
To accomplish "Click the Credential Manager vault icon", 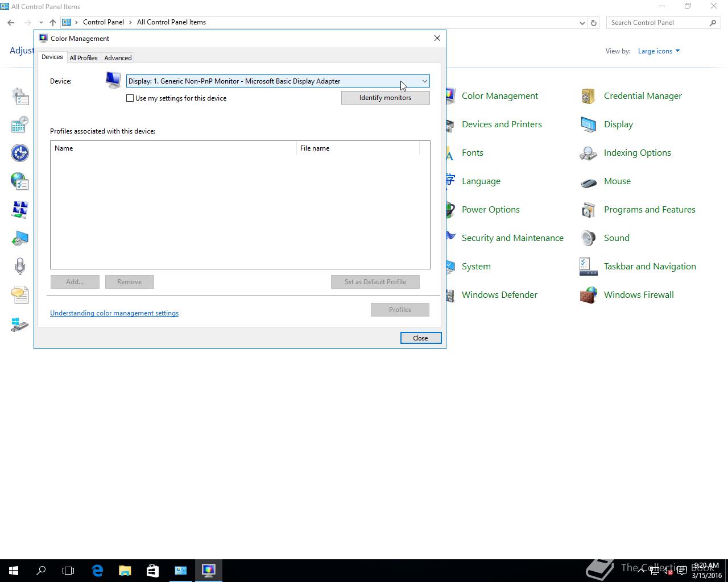I will point(588,96).
